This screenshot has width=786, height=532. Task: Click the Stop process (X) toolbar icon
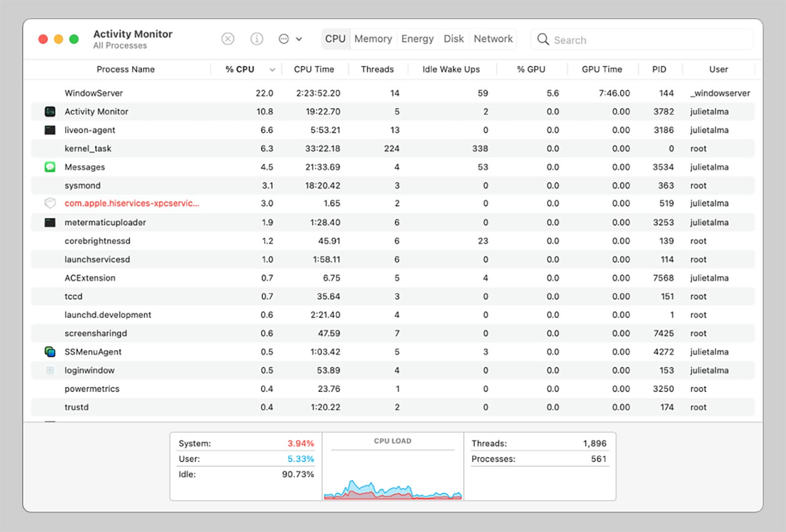pos(227,39)
